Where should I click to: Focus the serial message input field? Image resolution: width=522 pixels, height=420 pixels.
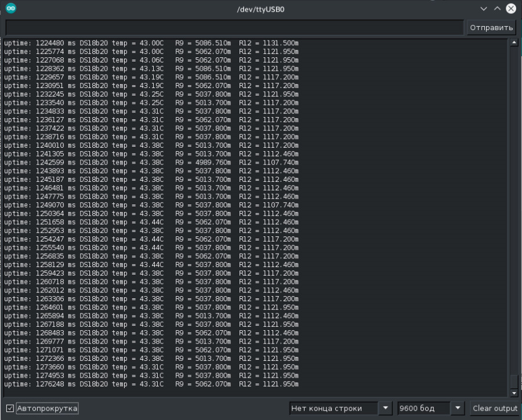(234, 28)
